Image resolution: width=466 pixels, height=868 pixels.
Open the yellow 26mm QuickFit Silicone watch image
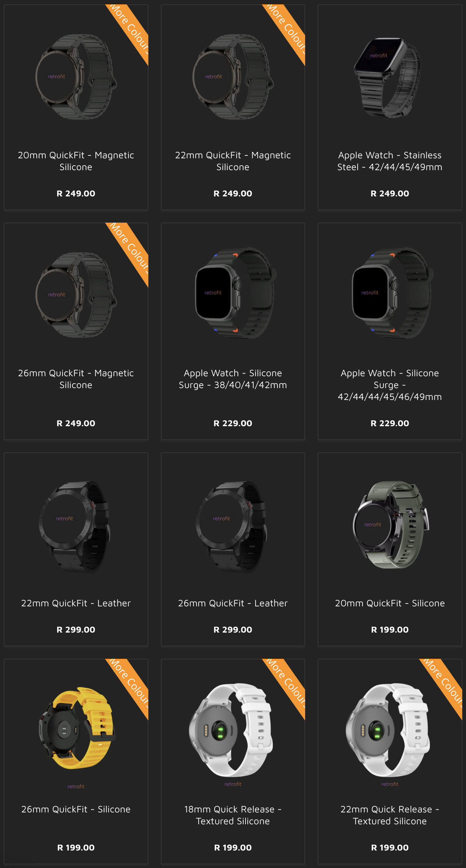tap(77, 728)
